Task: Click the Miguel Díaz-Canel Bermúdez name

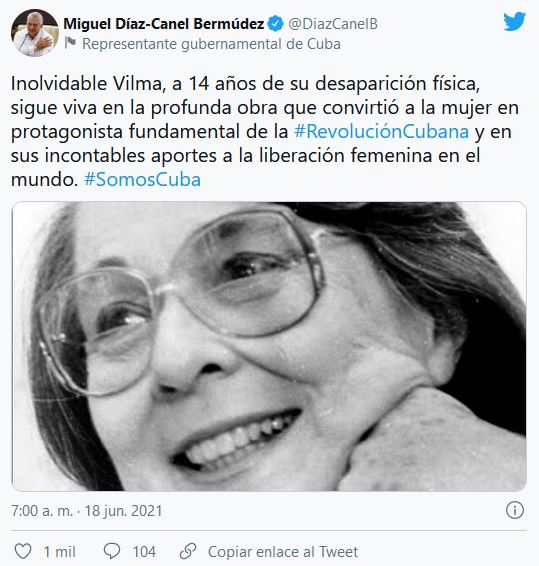Action: 164,24
